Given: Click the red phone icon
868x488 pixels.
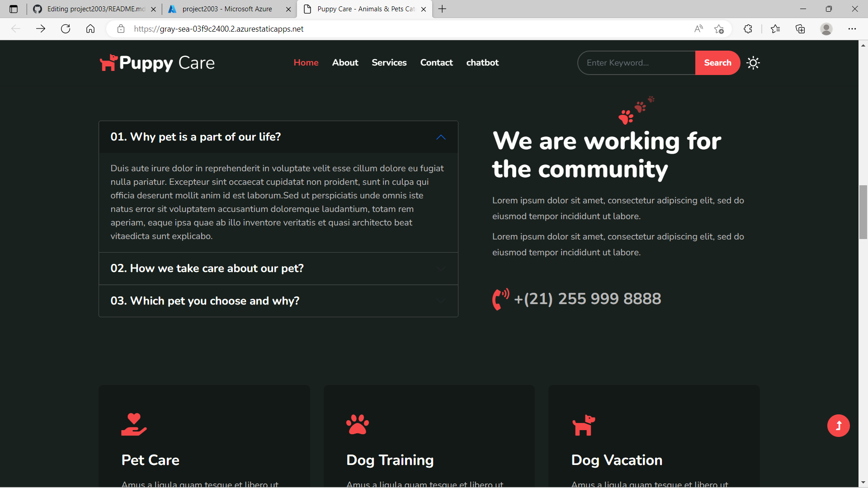Looking at the screenshot, I should click(500, 299).
